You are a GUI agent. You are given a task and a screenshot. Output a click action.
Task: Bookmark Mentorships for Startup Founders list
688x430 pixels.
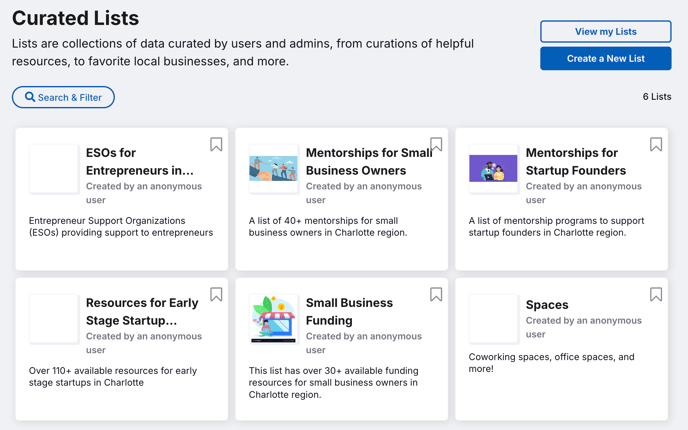point(656,144)
